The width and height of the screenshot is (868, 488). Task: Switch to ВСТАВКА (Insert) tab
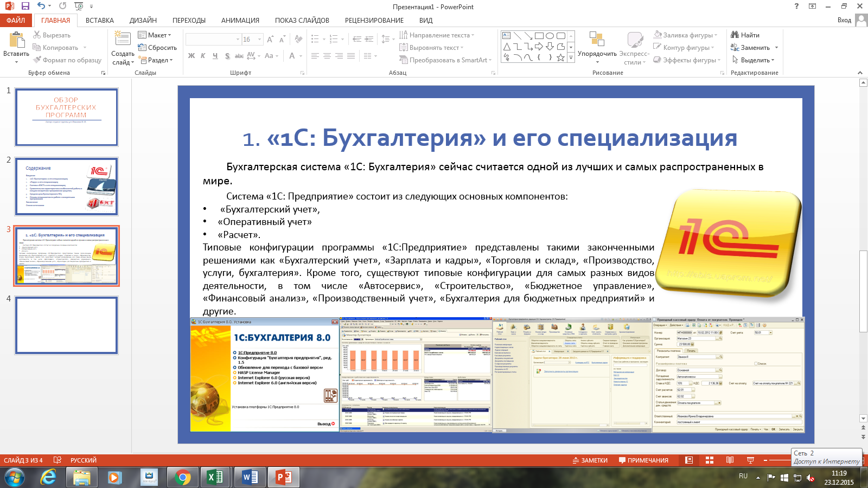pos(100,20)
